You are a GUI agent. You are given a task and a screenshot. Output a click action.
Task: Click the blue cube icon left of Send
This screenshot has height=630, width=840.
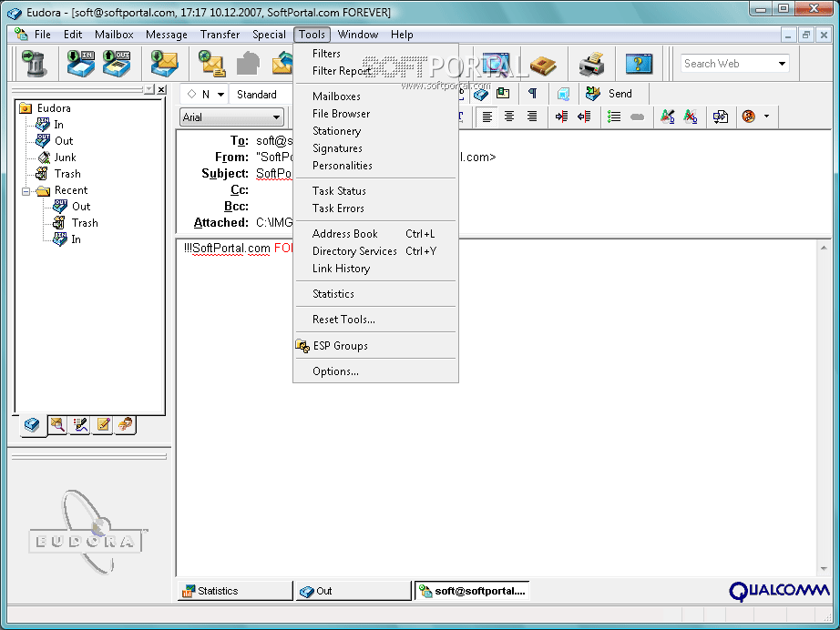point(563,94)
